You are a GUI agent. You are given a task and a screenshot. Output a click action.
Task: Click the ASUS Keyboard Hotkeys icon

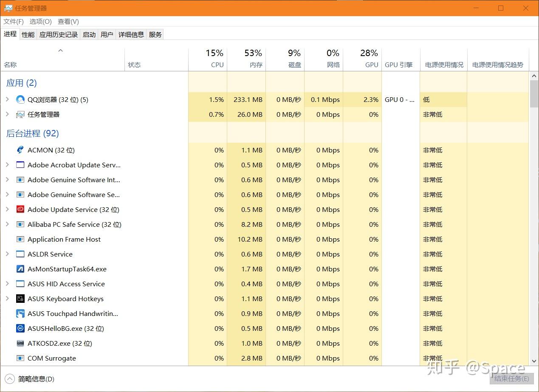[20, 299]
